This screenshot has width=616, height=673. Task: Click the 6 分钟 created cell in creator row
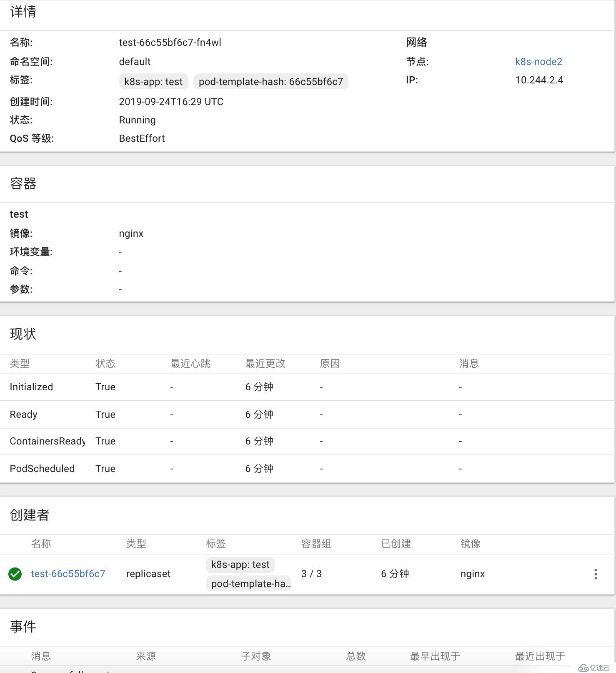[x=395, y=574]
